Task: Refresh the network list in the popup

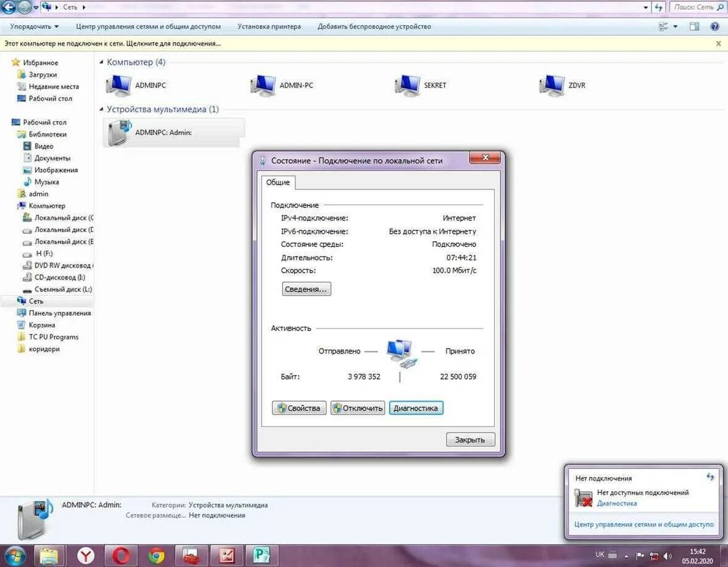Action: 710,477
